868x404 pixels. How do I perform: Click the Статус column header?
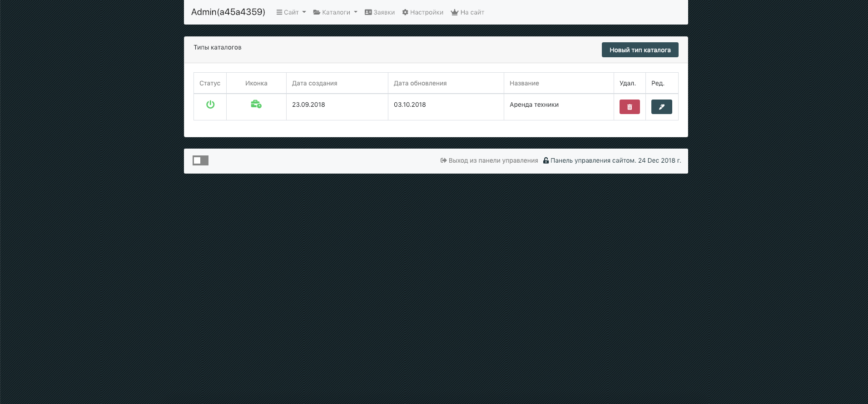(210, 83)
